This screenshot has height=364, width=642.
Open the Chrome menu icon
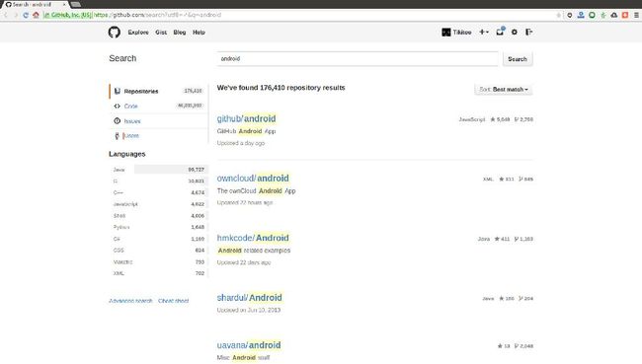click(636, 15)
